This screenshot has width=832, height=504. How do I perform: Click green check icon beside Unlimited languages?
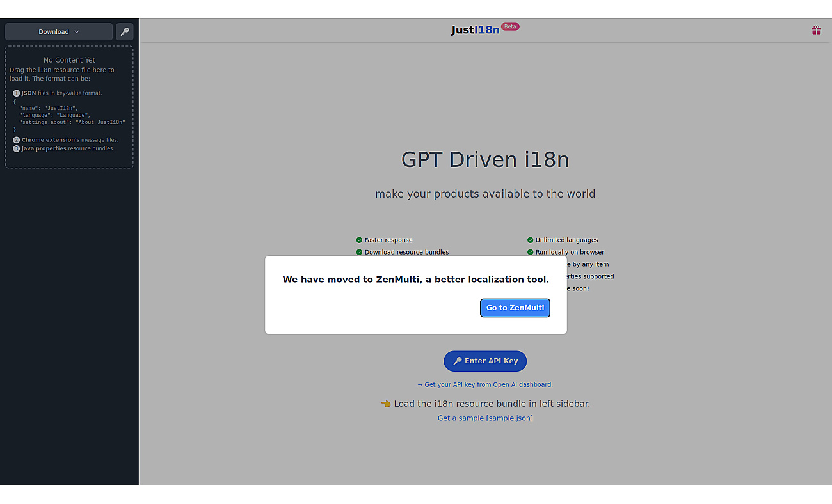click(x=530, y=240)
